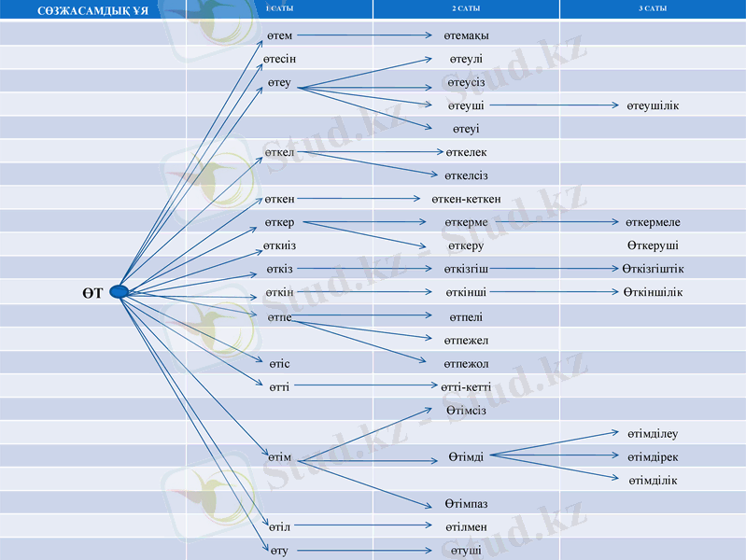
Task: Click the word өткелсіз
Action: tap(466, 175)
